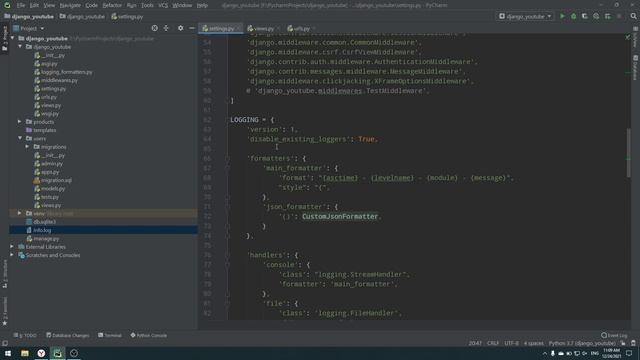Place cursor on CustomJsonFormatter in code
The height and width of the screenshot is (360, 640).
point(340,216)
